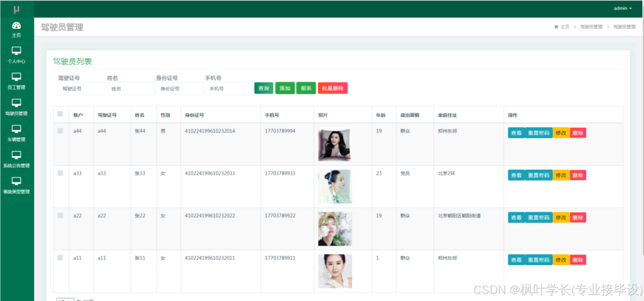The image size is (644, 301).
Task: Open 车辆管理 monitor icon in sidebar
Action: 16,129
